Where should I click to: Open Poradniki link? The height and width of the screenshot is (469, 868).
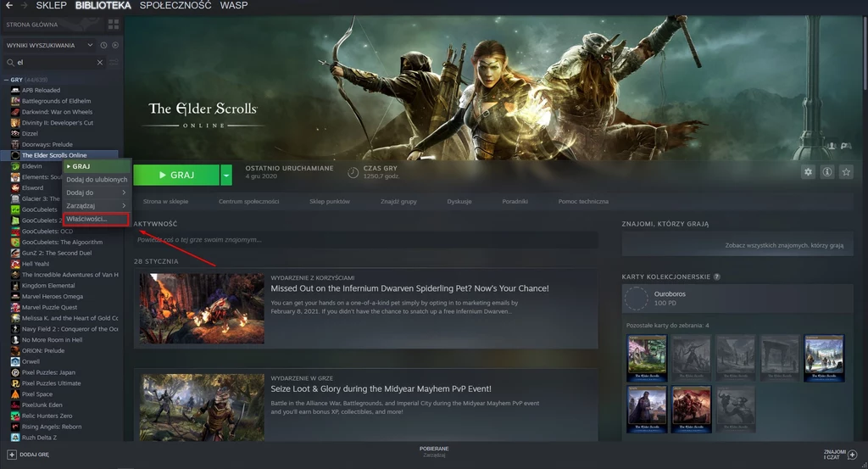(515, 202)
